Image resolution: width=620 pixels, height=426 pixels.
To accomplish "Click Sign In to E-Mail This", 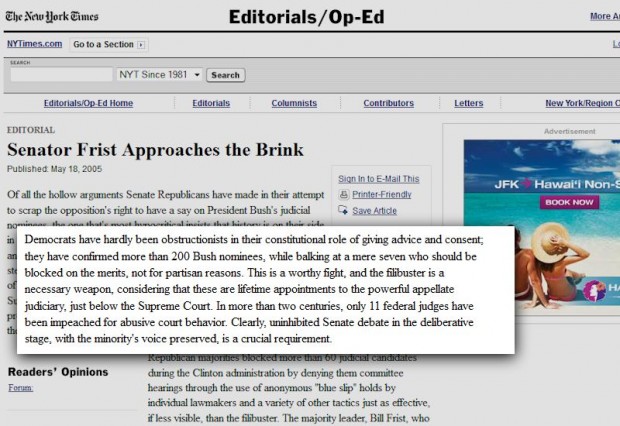I will [379, 179].
